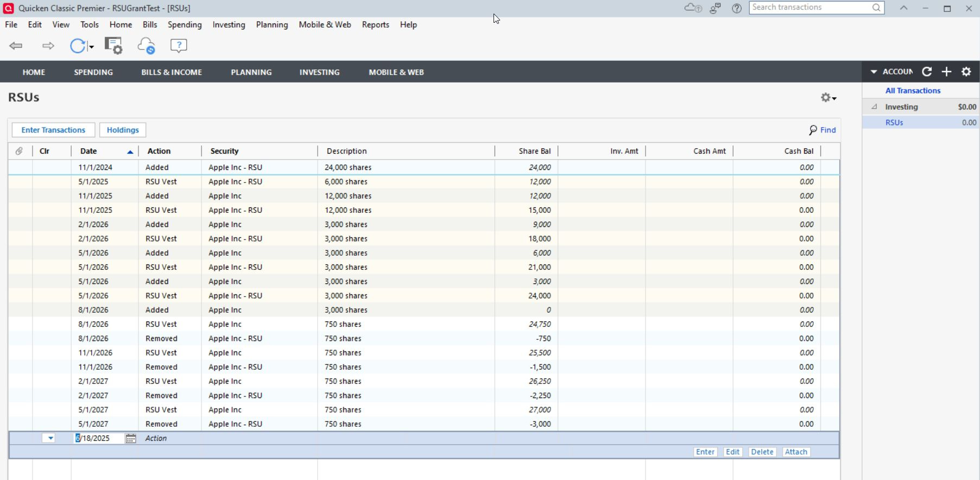The height and width of the screenshot is (480, 980).
Task: Open the register settings gear toolbar icon
Action: point(113,46)
